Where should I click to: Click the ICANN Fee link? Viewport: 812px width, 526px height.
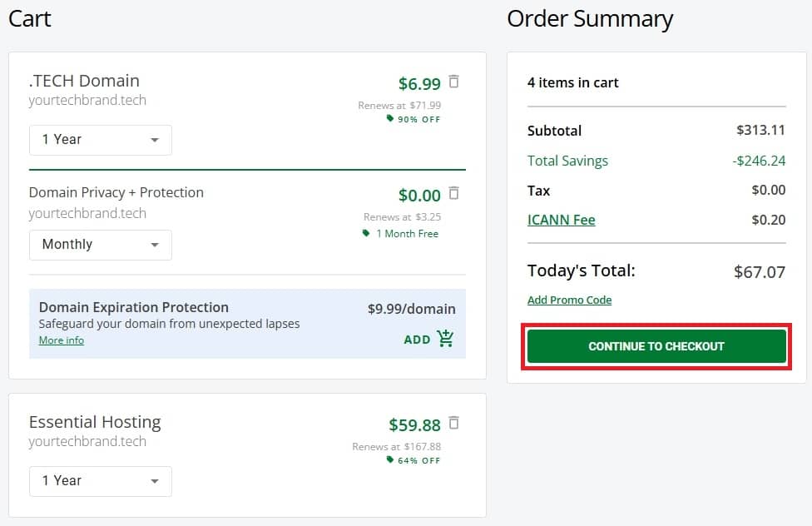561,220
